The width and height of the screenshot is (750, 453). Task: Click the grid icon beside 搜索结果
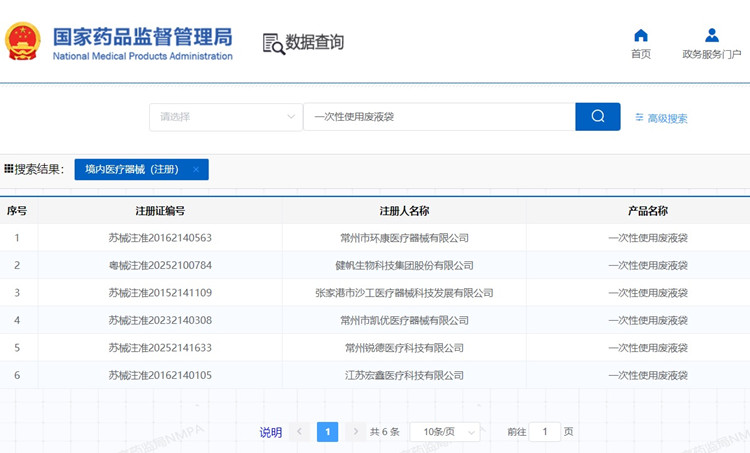point(9,169)
